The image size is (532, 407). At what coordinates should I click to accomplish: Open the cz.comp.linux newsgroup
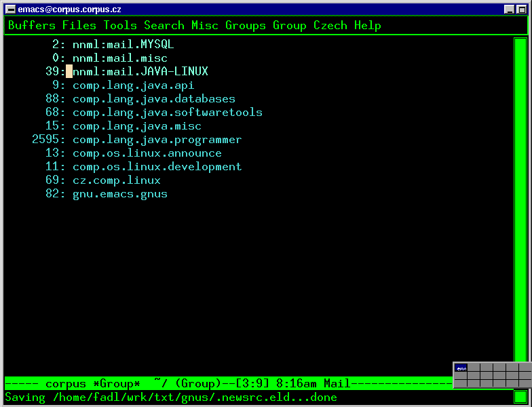(x=116, y=180)
